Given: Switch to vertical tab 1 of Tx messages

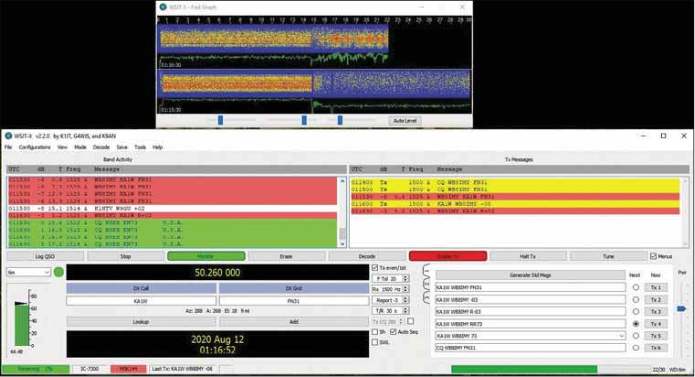Looking at the screenshot, I should click(x=426, y=271).
